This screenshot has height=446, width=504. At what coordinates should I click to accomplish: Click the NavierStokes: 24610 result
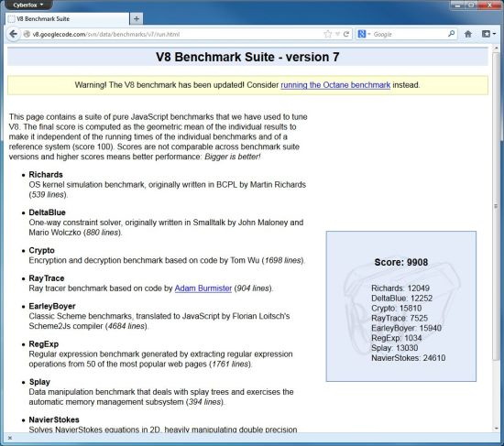click(408, 358)
